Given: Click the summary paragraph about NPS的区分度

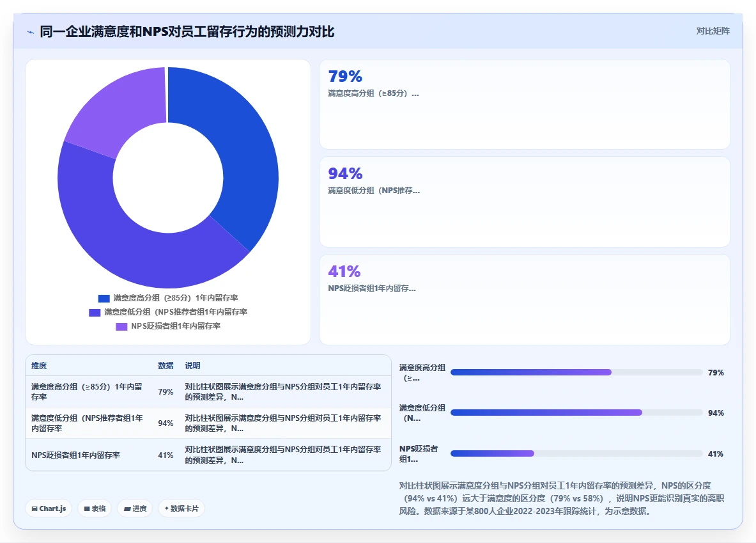Looking at the screenshot, I should point(562,498).
